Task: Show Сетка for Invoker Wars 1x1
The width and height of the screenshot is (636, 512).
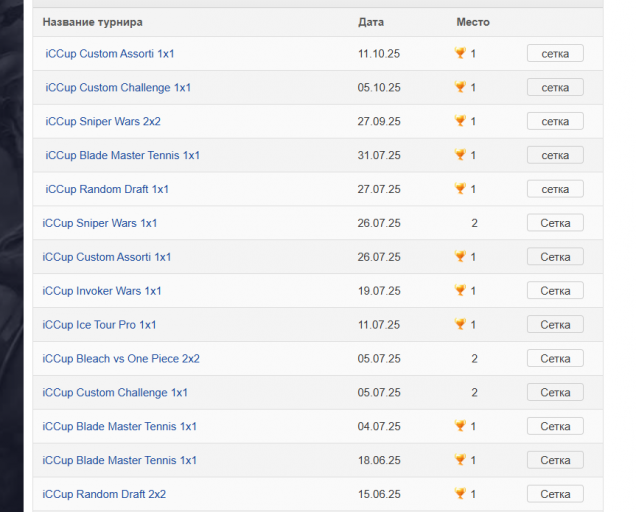Action: [x=555, y=290]
